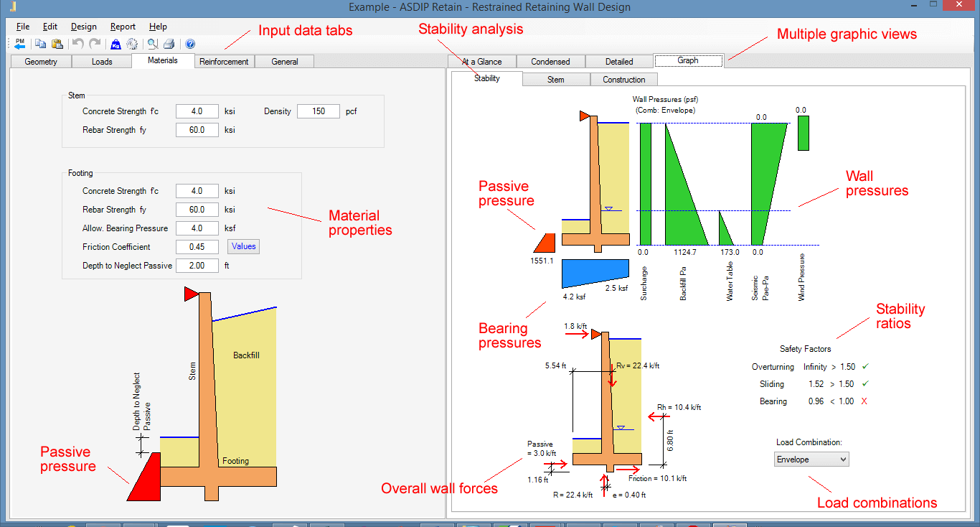The height and width of the screenshot is (527, 980).
Task: Switch to the Geometry tab
Action: pyautogui.click(x=41, y=62)
